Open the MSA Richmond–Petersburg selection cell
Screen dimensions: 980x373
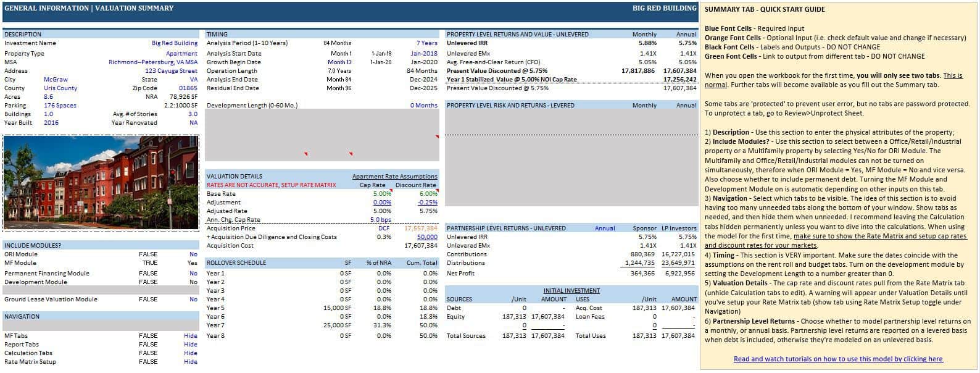coord(153,62)
